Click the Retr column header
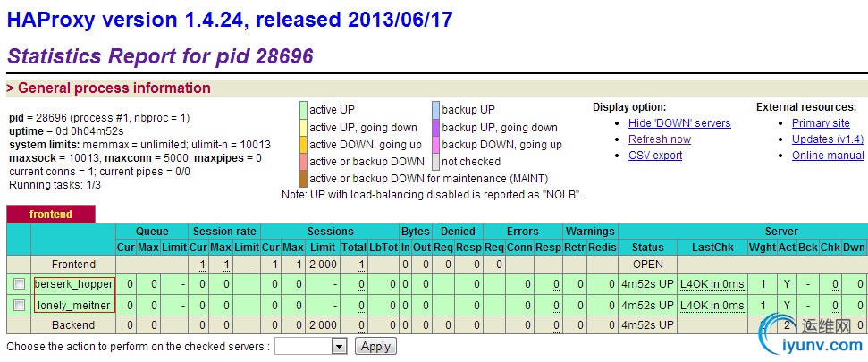868x362 pixels. (x=575, y=248)
